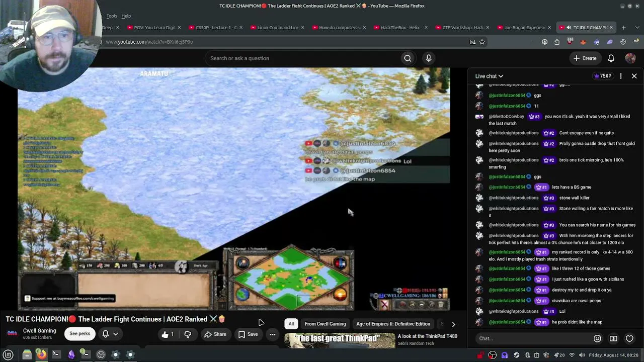The width and height of the screenshot is (644, 362).
Task: Click @GhettoDCowboy username in chat
Action: coord(507,117)
